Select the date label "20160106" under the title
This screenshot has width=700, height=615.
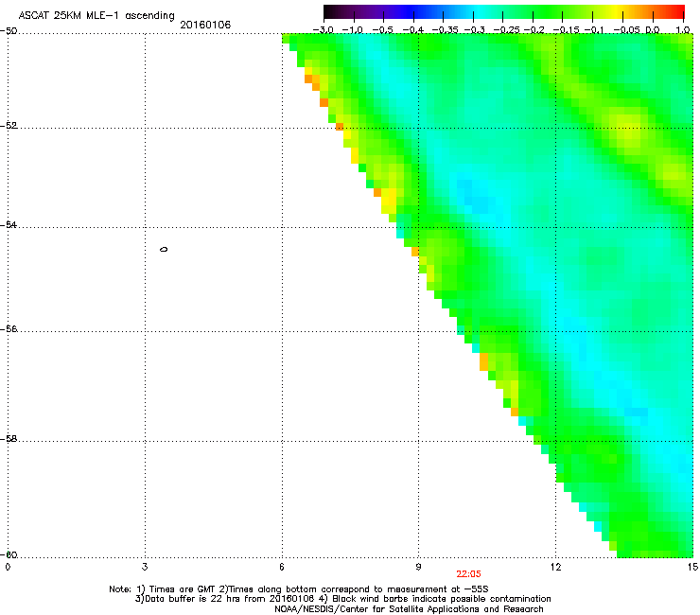click(x=205, y=25)
